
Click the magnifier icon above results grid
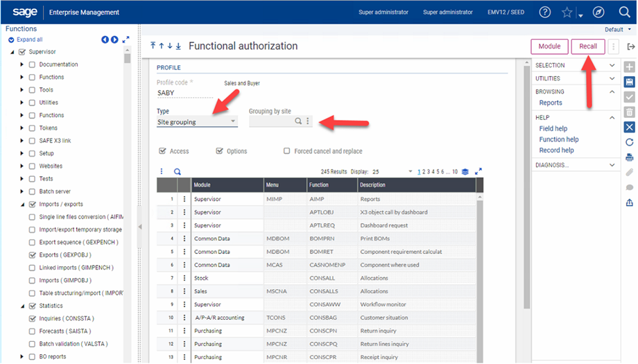[177, 171]
